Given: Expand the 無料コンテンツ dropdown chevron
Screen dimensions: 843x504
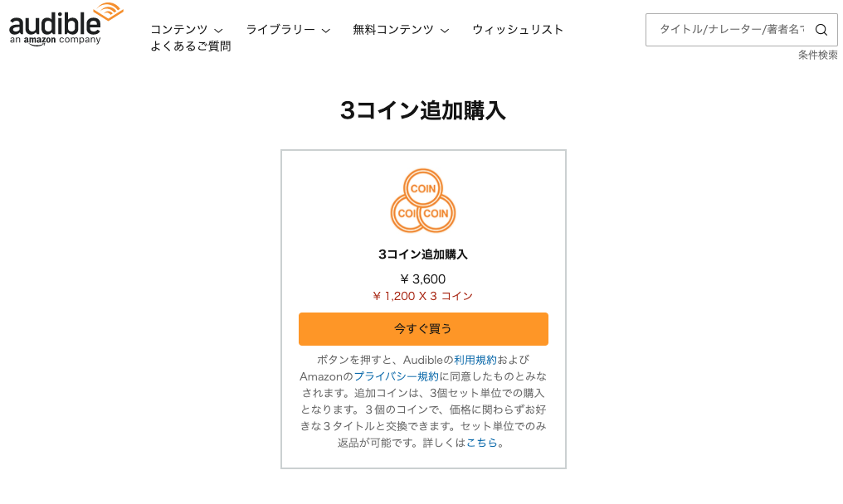Looking at the screenshot, I should click(445, 31).
